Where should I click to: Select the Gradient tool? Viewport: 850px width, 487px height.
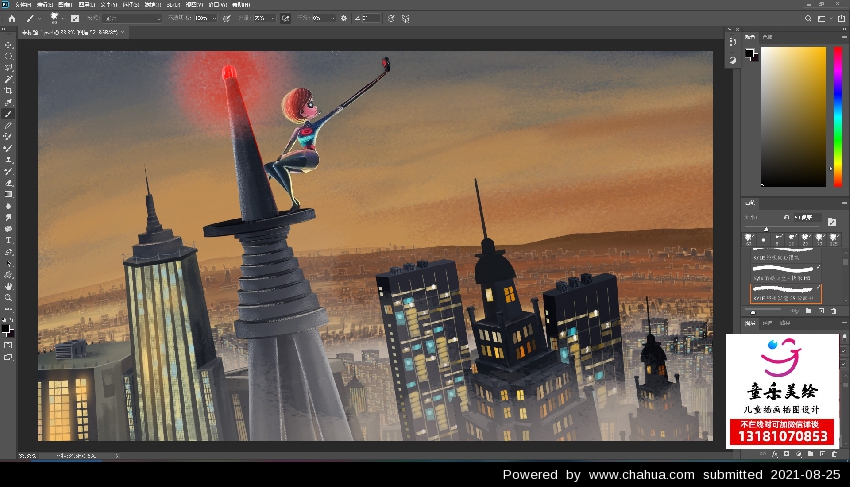(x=8, y=194)
